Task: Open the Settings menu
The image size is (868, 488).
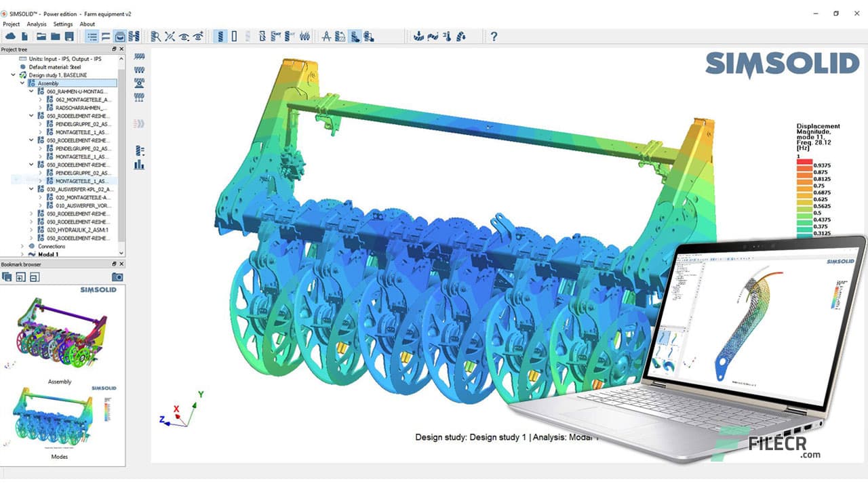Action: [x=62, y=24]
